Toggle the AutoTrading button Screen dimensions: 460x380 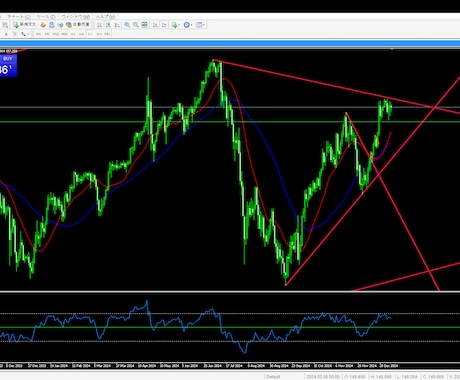coord(78,25)
